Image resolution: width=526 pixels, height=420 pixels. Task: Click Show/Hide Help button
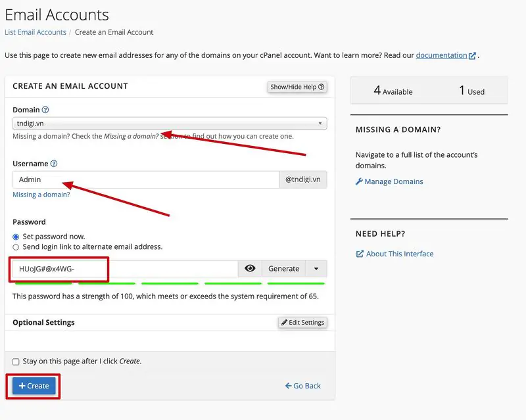tap(297, 87)
